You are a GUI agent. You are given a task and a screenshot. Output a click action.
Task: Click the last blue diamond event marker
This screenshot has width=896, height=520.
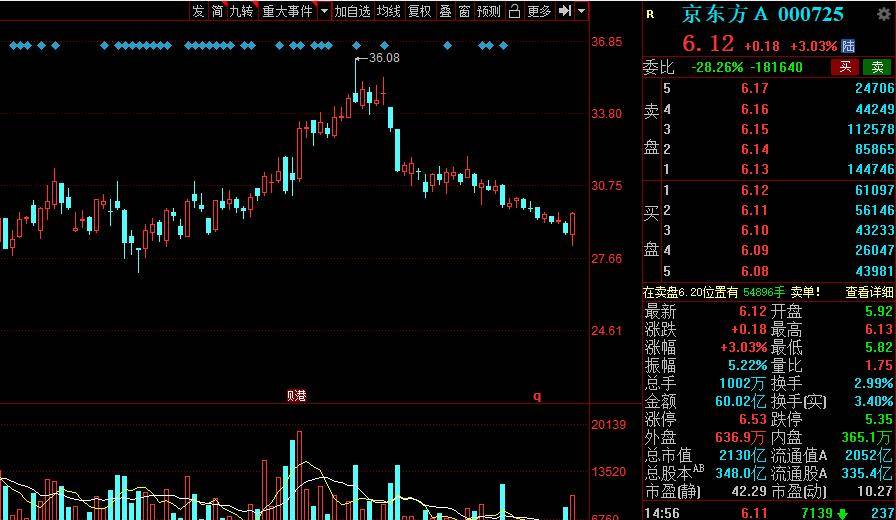click(x=503, y=45)
